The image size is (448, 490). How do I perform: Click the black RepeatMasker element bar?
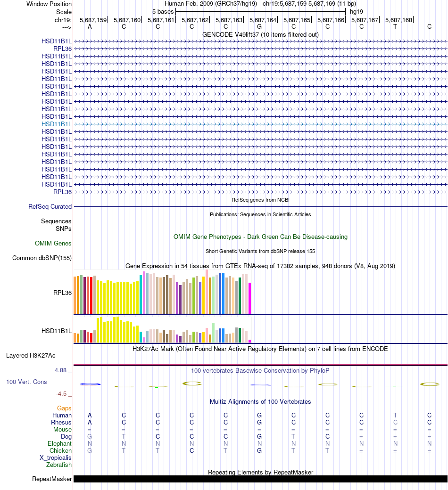[x=260, y=479]
